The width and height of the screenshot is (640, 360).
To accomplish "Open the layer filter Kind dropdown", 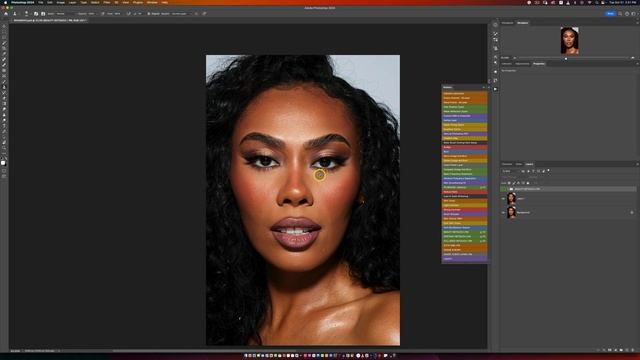I will [511, 171].
